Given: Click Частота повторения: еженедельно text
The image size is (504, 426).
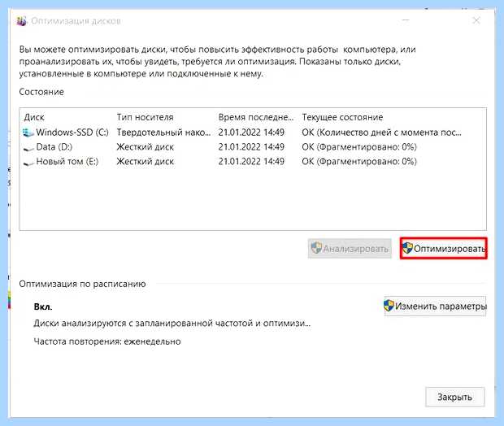Looking at the screenshot, I should point(107,341).
